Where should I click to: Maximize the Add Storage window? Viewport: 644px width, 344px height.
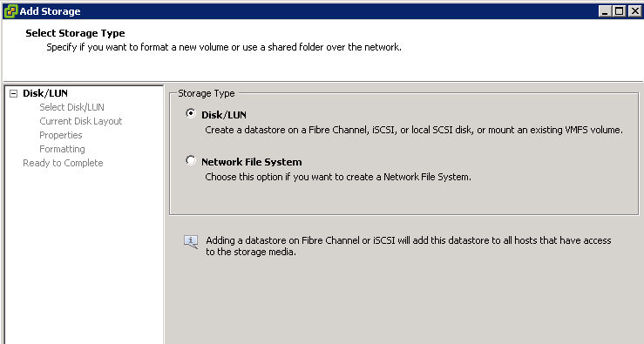pos(620,11)
